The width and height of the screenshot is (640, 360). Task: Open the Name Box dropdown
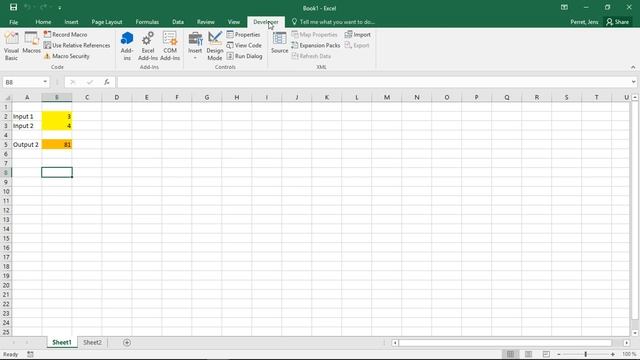(45, 82)
